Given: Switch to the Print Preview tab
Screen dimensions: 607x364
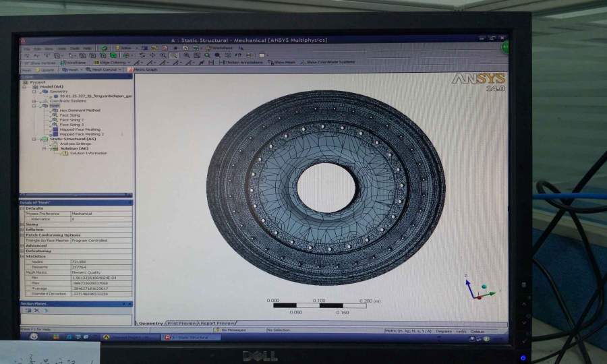Looking at the screenshot, I should 181,323.
